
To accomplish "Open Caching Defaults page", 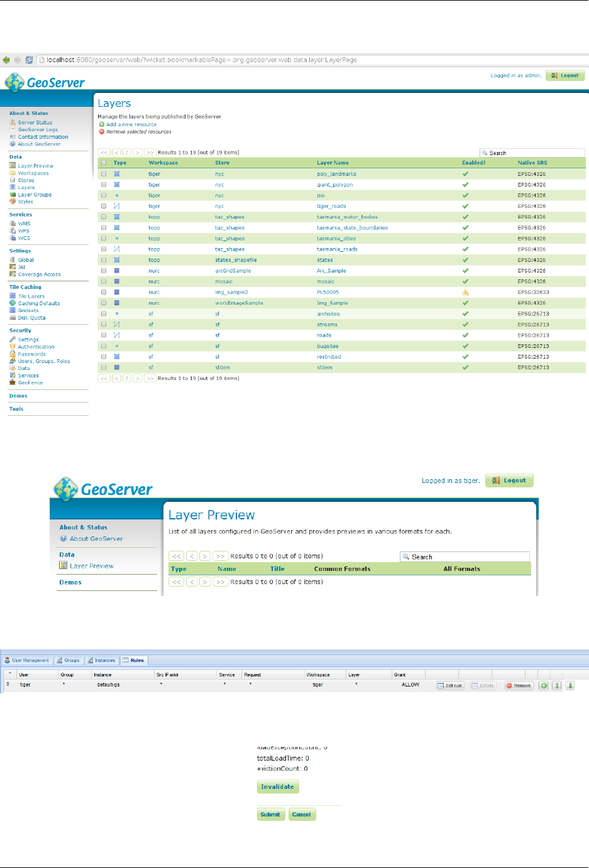I will pos(39,303).
